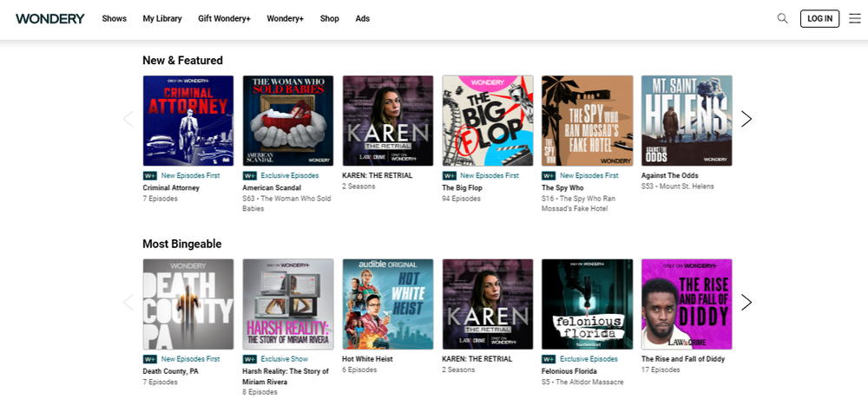Image resolution: width=868 pixels, height=412 pixels.
Task: Open Death County PA cover art
Action: pyautogui.click(x=188, y=304)
